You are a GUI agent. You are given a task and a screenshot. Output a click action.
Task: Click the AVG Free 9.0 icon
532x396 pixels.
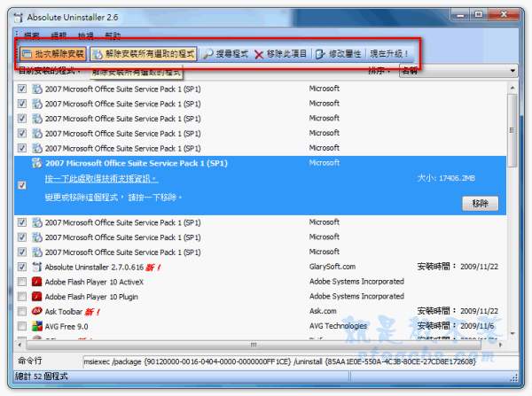(x=36, y=326)
